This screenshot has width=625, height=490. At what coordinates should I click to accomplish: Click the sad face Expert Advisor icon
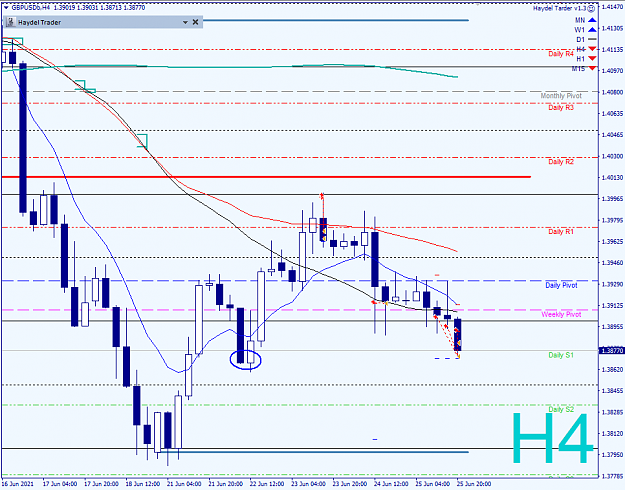[x=592, y=8]
